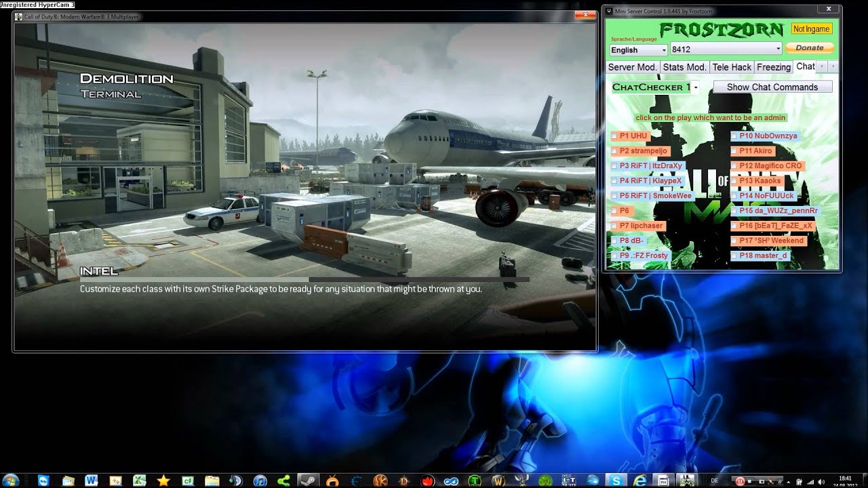Tick the P10 NubOwnzya checkbox

(734, 136)
